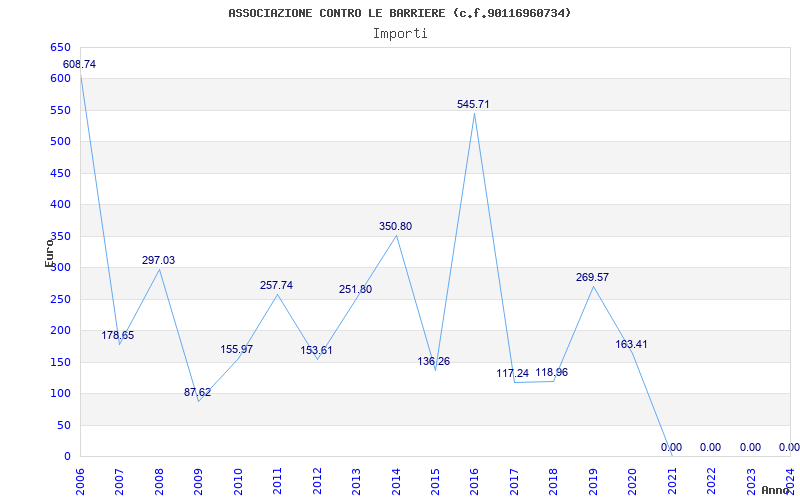Select the 545.71 peak data label

[x=473, y=104]
